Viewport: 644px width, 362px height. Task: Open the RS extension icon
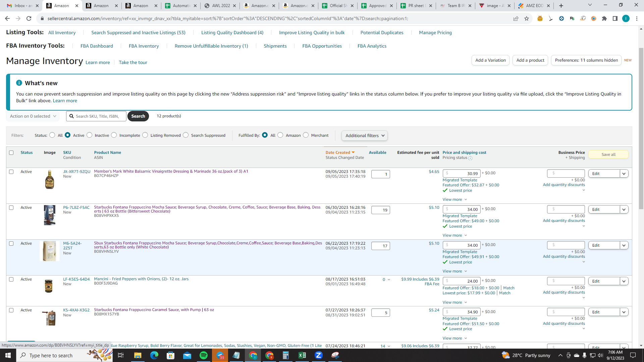coord(572,18)
